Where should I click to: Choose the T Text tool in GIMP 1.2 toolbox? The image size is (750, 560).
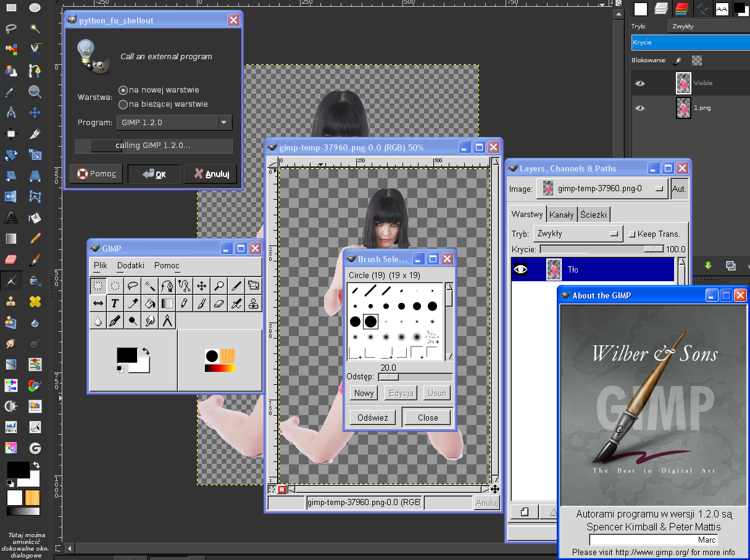115,303
